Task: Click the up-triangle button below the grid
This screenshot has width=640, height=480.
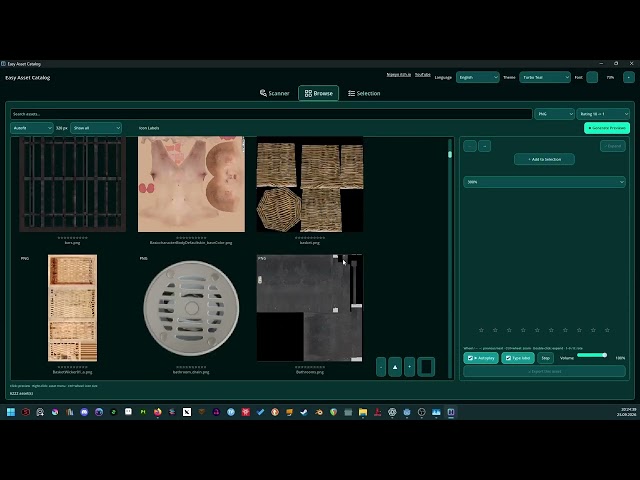Action: 395,367
